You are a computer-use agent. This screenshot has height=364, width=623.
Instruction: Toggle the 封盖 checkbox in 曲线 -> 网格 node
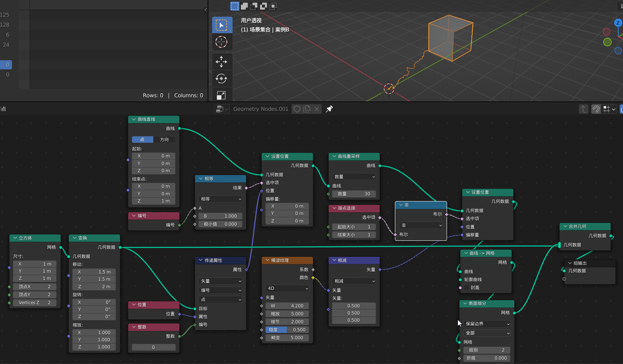click(x=467, y=287)
